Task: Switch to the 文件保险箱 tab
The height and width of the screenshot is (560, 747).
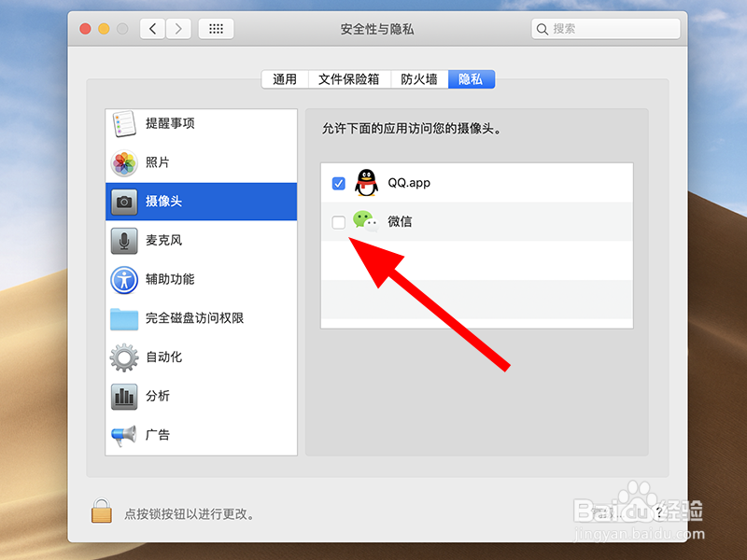Action: pos(349,79)
